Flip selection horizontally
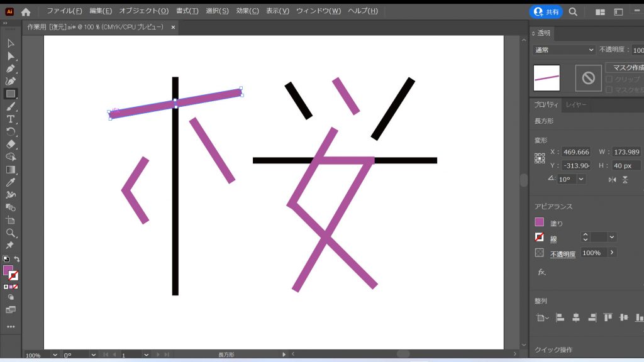 point(613,180)
